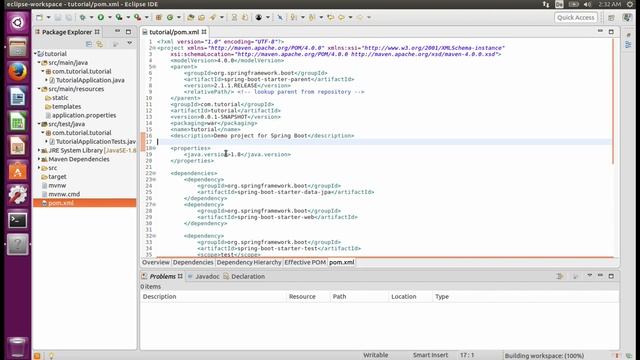Click the pin editor toolbar icon
Screen dimensions: 640x360
pos(280,18)
